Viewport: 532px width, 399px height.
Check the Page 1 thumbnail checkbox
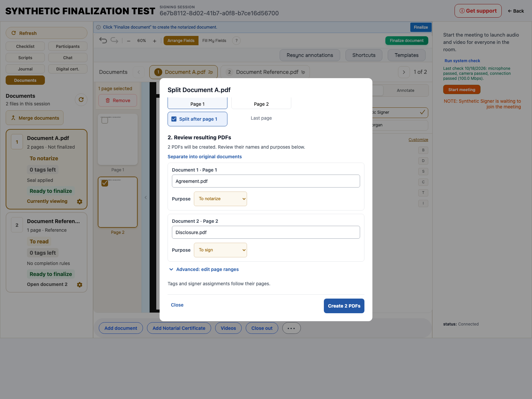pos(105,120)
